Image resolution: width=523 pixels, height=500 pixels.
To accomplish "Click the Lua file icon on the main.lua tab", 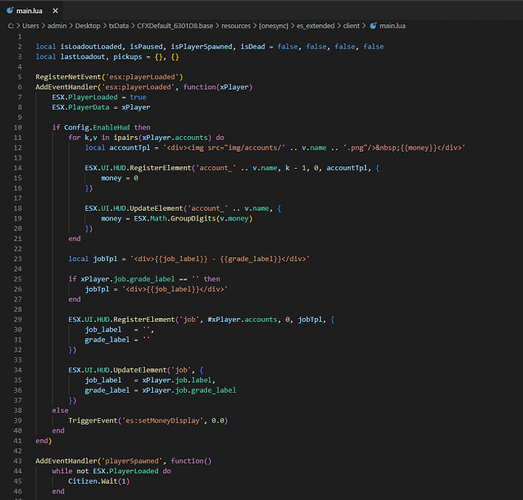I will 10,10.
